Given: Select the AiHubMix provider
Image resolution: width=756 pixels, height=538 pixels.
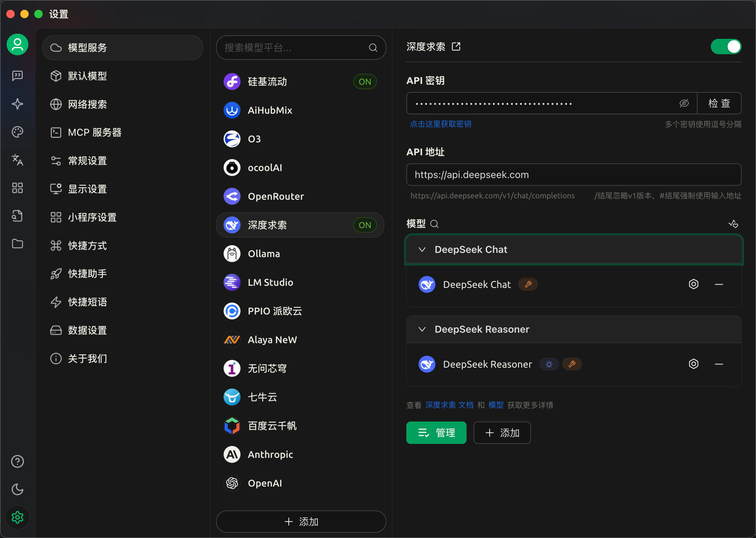Looking at the screenshot, I should (300, 110).
